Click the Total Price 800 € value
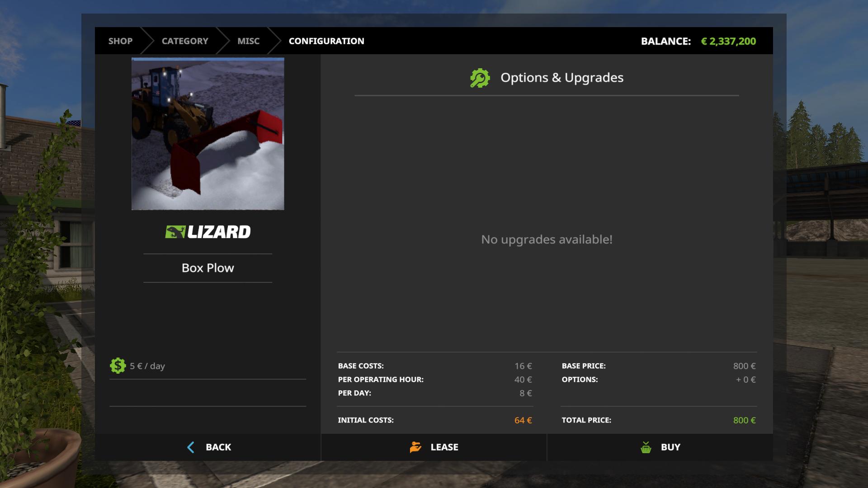This screenshot has width=868, height=488. point(744,420)
